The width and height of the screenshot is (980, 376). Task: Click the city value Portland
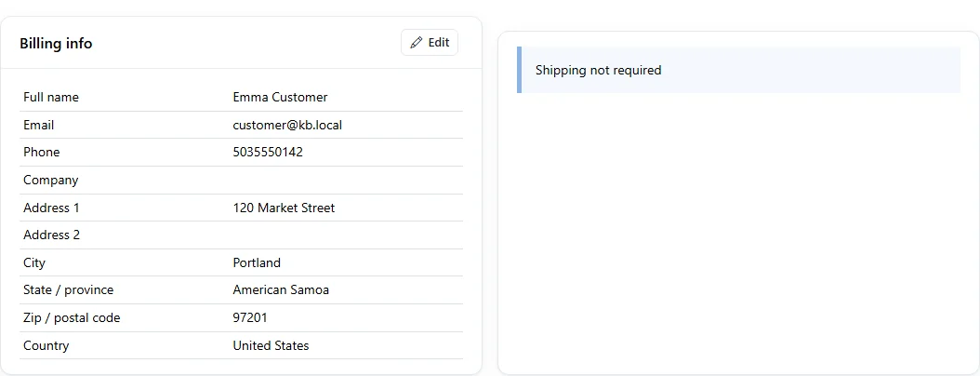tap(257, 262)
